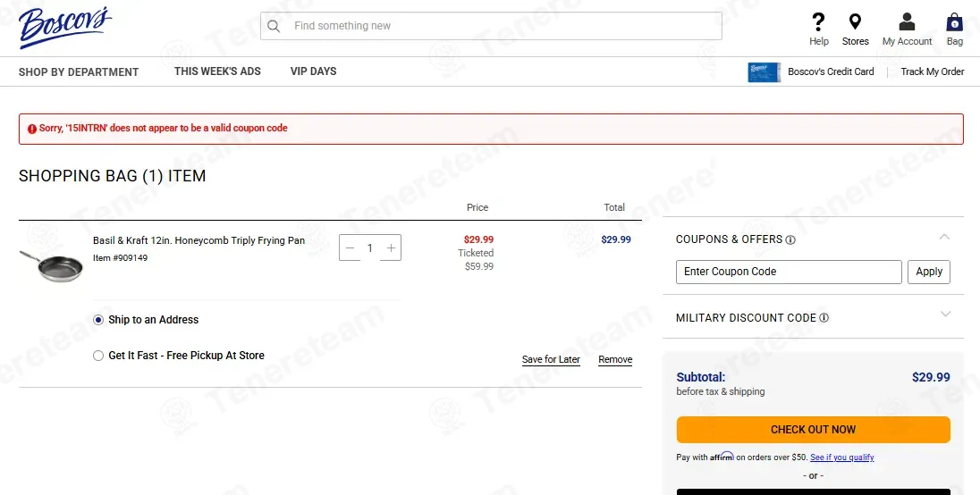The width and height of the screenshot is (980, 495).
Task: Open the My Account person icon
Action: [x=907, y=21]
